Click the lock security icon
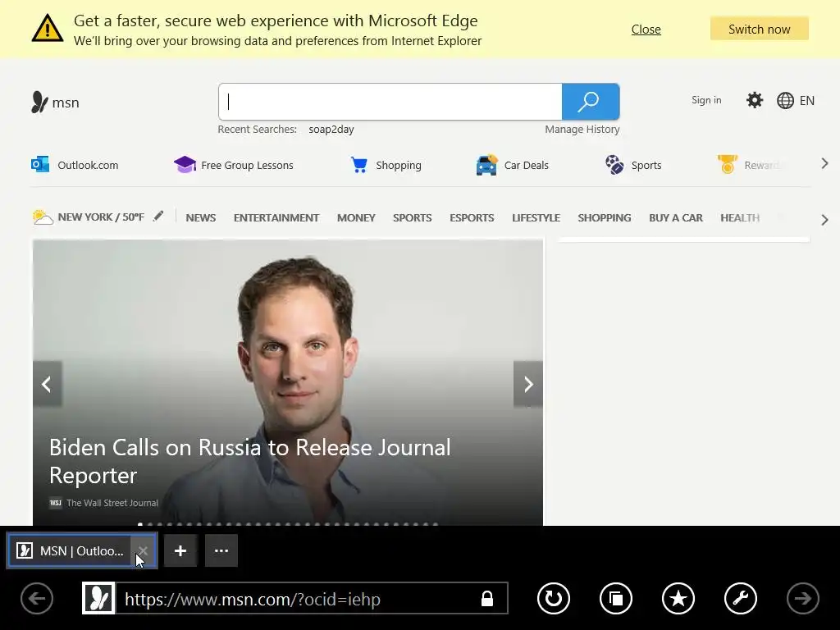The width and height of the screenshot is (840, 630). pyautogui.click(x=487, y=598)
